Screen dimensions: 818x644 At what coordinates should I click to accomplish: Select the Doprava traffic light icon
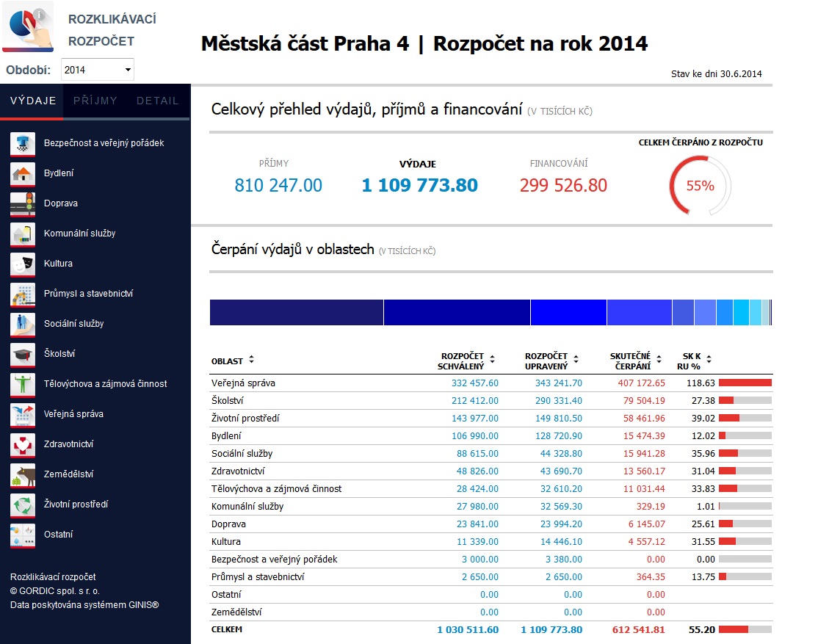point(23,204)
